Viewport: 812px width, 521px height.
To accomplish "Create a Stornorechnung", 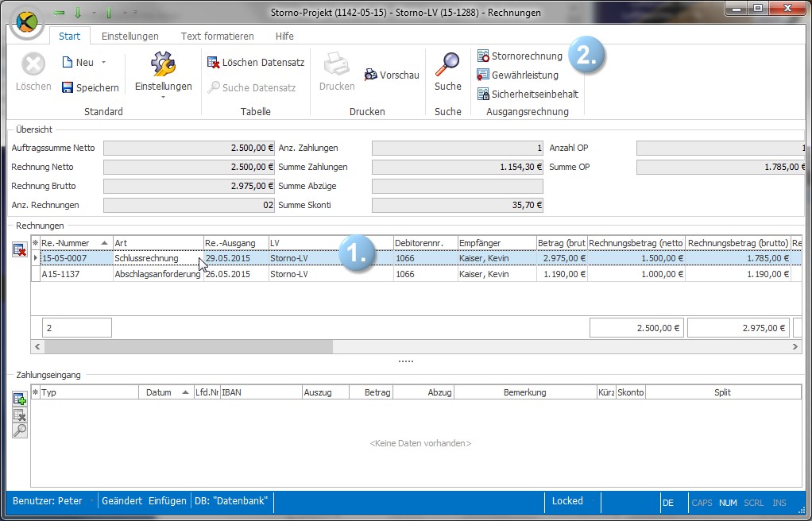I will point(520,56).
